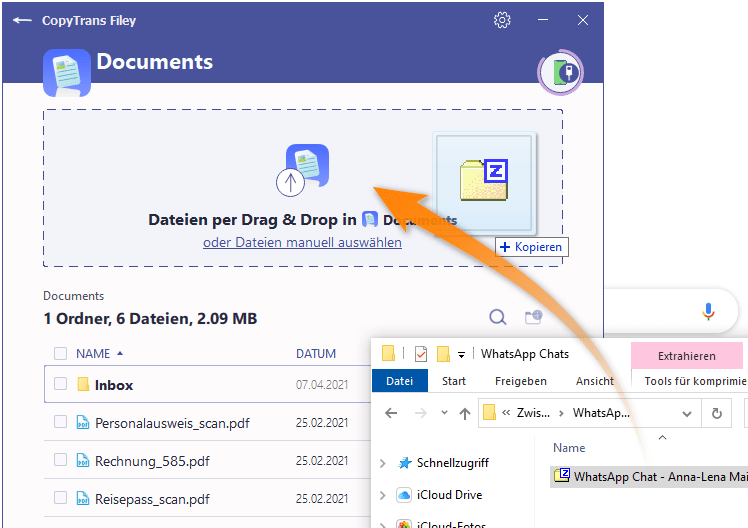The image size is (748, 528).
Task: Select Rechnung_585.pdf file name
Action: (x=152, y=461)
